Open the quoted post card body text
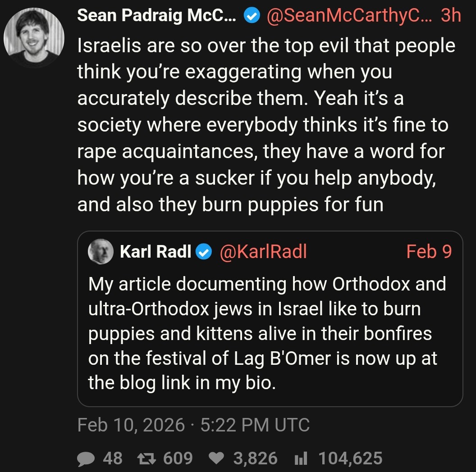Screen dimensions: 476x472 pyautogui.click(x=266, y=333)
